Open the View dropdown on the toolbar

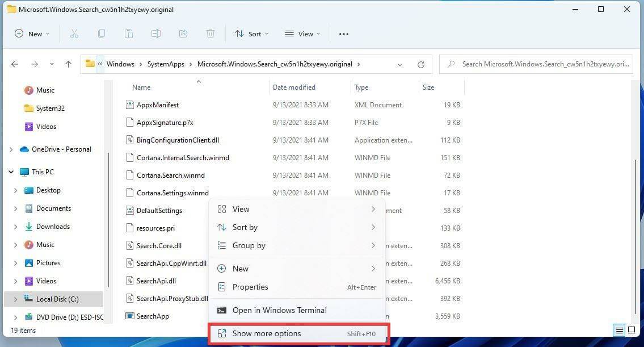pos(302,34)
